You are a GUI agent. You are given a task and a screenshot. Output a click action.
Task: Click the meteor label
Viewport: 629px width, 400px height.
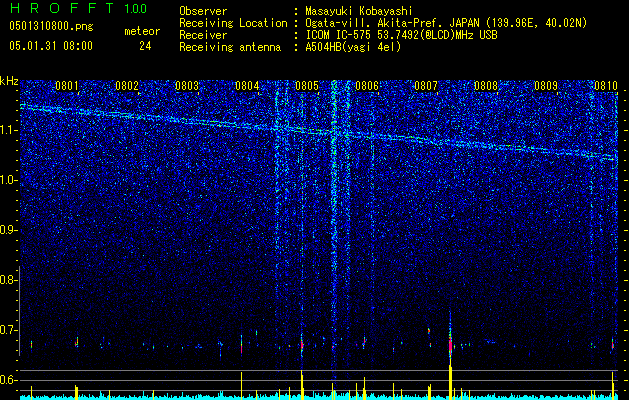point(142,31)
